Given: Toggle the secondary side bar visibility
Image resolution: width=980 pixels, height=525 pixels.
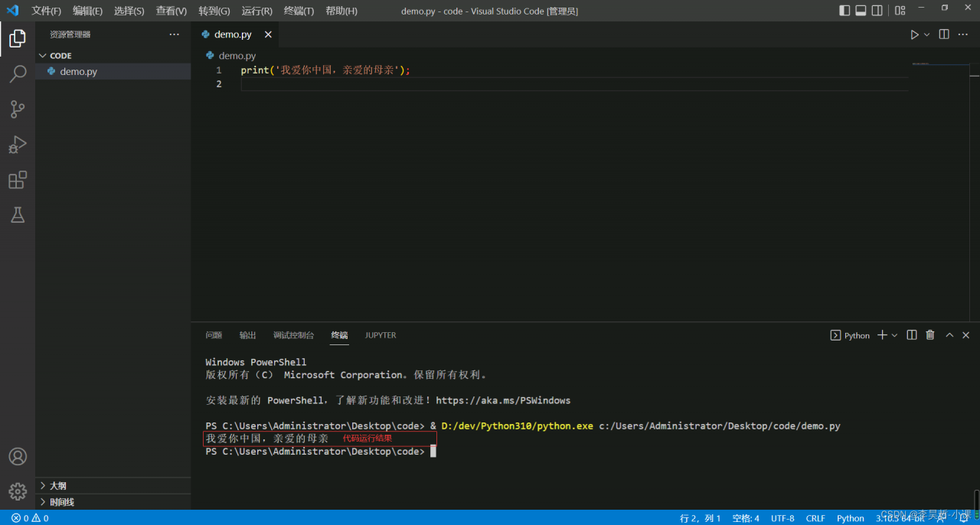Looking at the screenshot, I should 877,11.
